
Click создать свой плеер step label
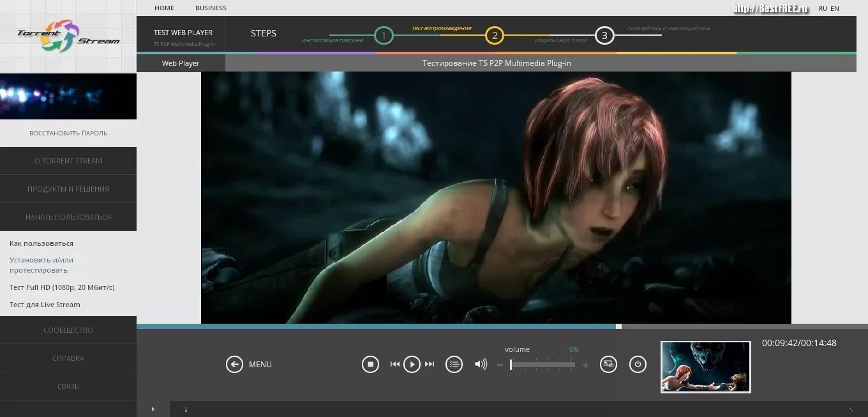[560, 40]
